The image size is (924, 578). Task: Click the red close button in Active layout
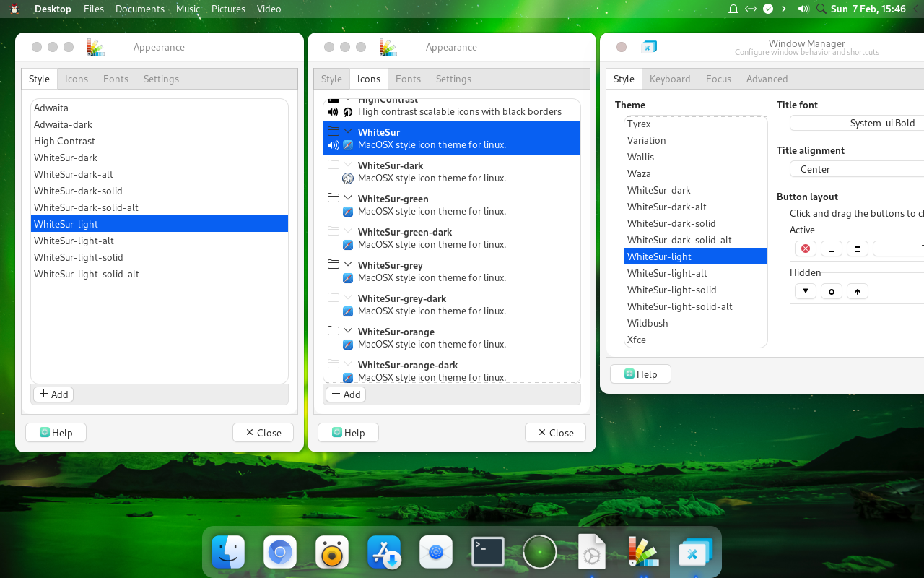806,249
